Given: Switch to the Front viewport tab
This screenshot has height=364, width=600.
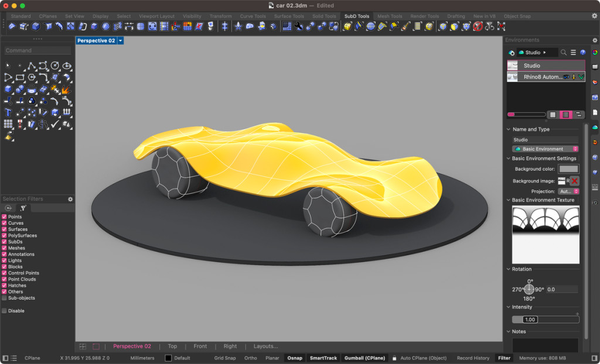Looking at the screenshot, I should click(200, 346).
